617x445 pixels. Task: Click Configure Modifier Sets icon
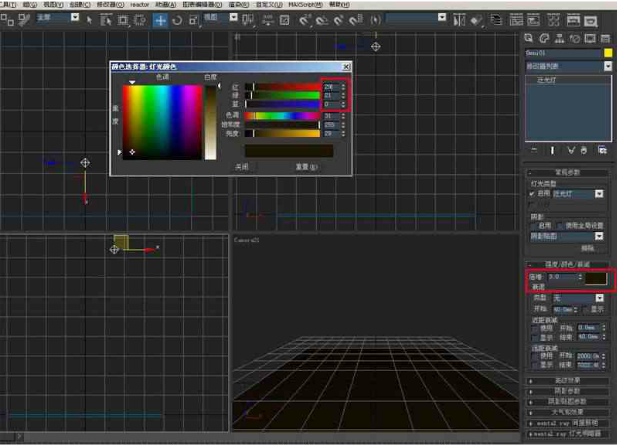(x=603, y=150)
